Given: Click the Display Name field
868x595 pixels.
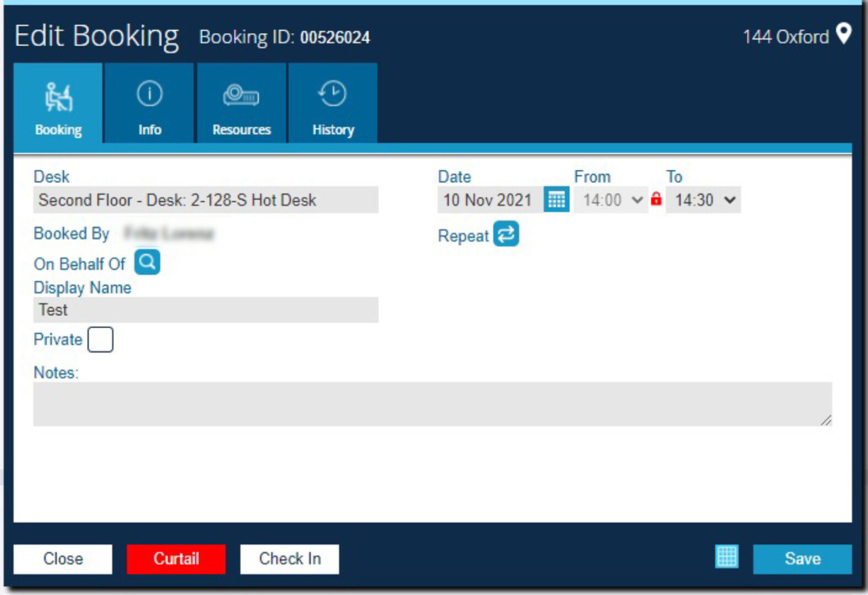Looking at the screenshot, I should click(206, 310).
